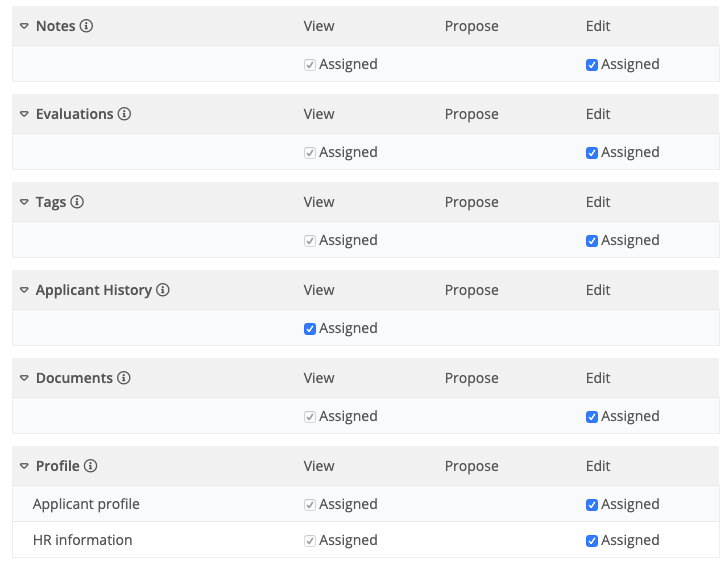Click the Applicant profile row label
The image size is (727, 566).
86,504
